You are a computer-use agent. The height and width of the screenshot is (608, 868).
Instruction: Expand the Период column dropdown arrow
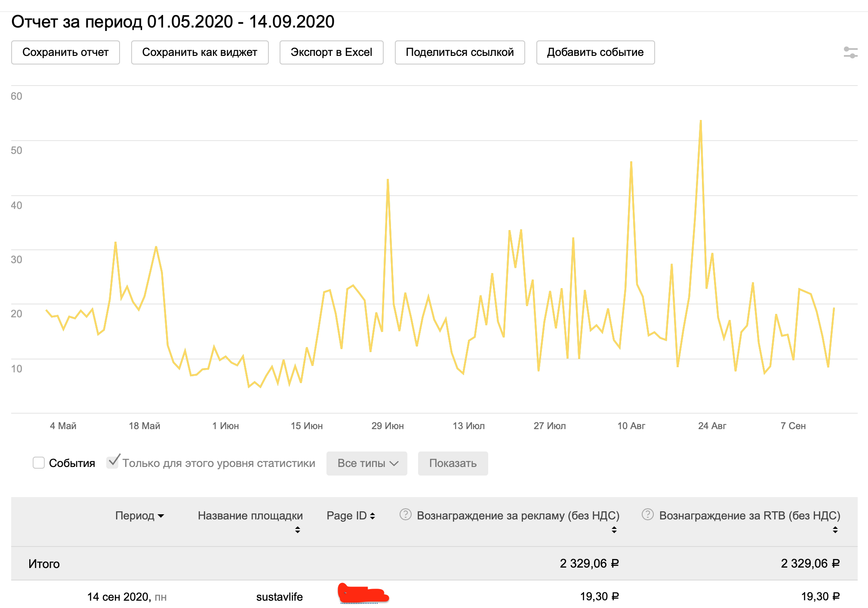click(161, 516)
